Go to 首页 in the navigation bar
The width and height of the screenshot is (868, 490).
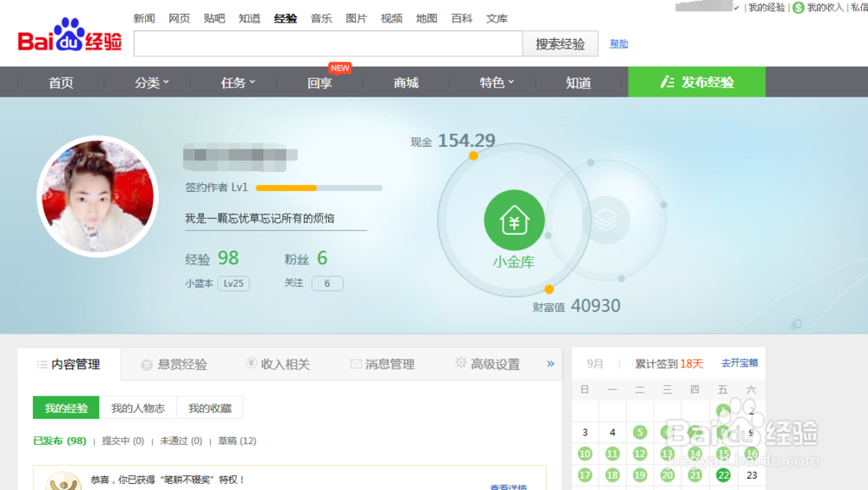[61, 83]
